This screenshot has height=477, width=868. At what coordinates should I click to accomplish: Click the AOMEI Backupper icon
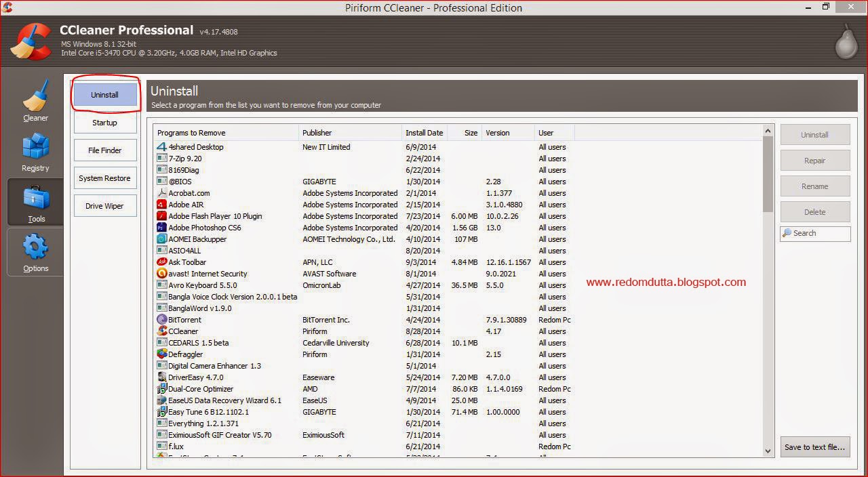point(161,239)
